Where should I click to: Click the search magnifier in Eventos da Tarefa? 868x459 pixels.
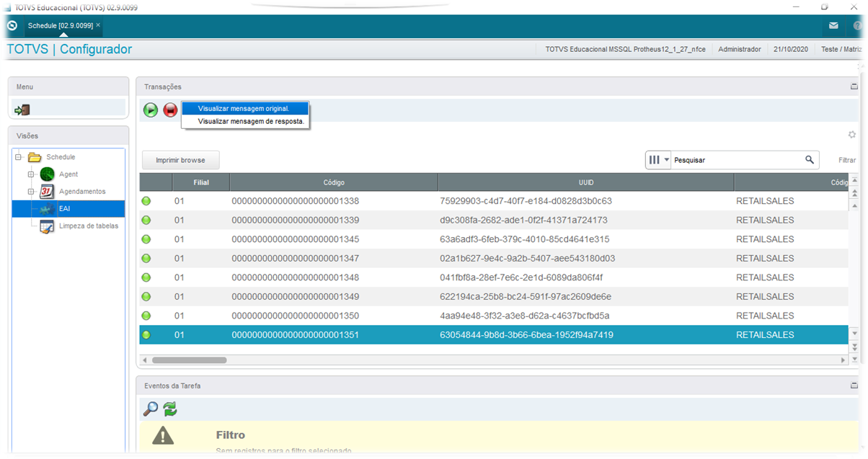151,409
